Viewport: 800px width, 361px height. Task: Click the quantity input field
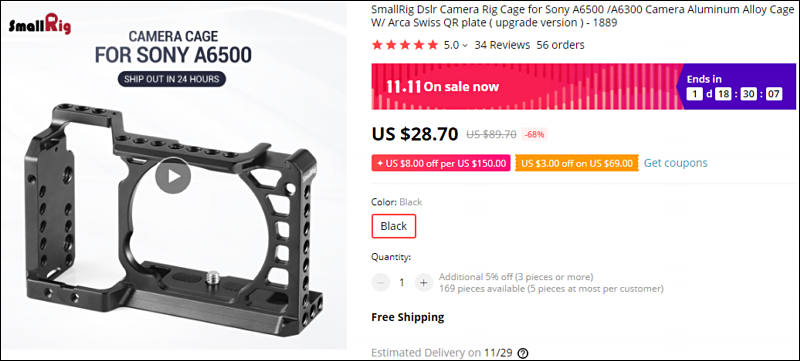[x=402, y=282]
